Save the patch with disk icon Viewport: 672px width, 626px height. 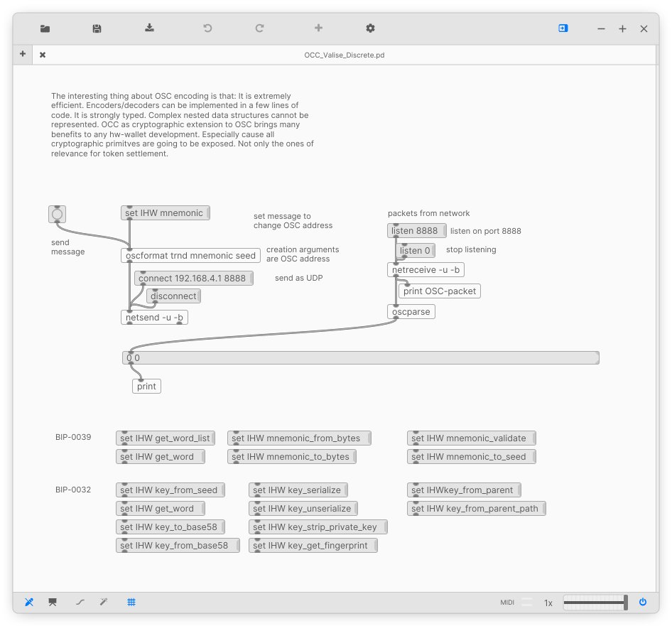coord(97,28)
